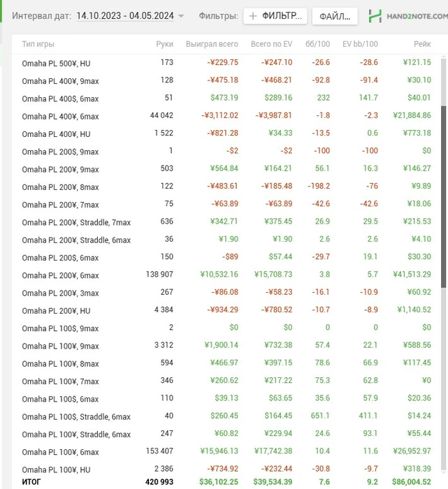Click hands value 138 907

point(159,275)
